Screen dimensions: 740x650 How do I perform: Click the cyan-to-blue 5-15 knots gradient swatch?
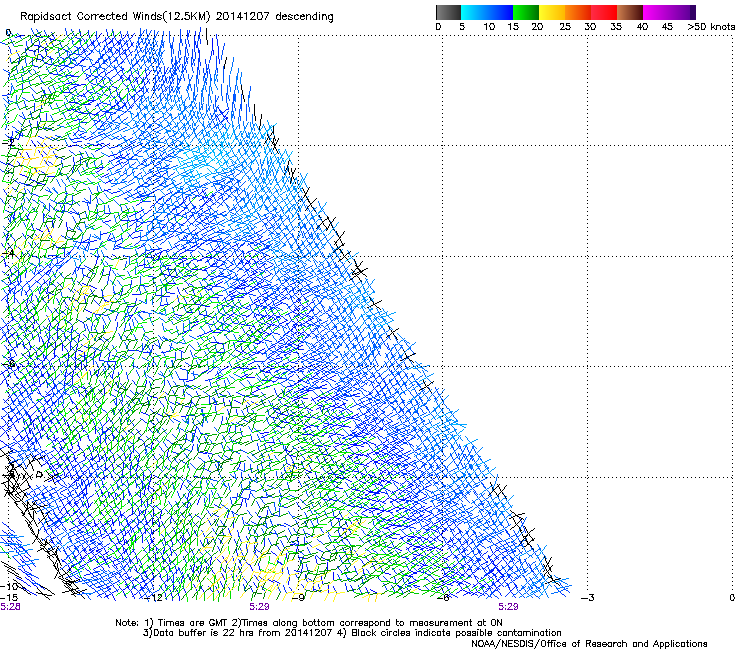pyautogui.click(x=487, y=12)
